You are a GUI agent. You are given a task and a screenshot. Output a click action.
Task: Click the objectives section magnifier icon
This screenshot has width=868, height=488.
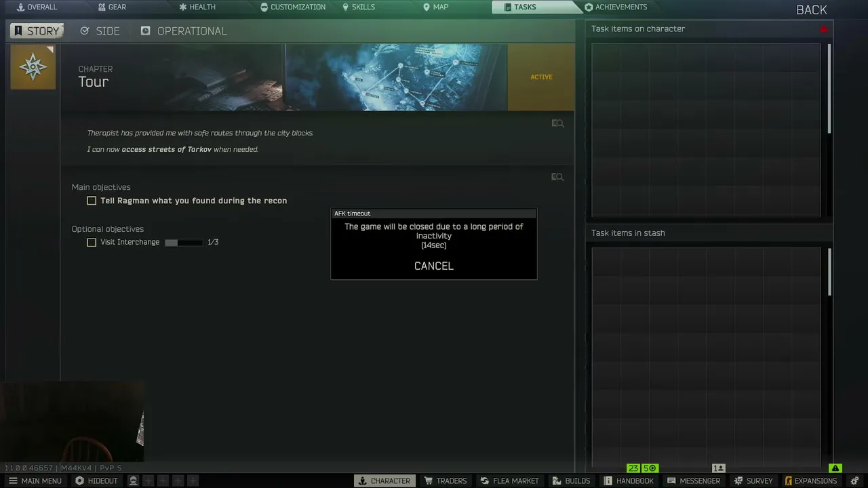pyautogui.click(x=557, y=177)
